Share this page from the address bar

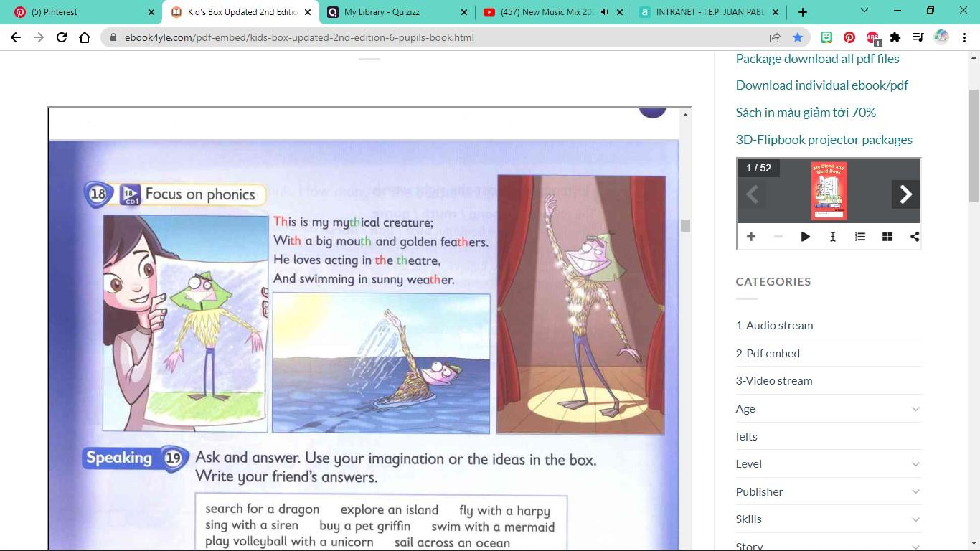tap(775, 37)
